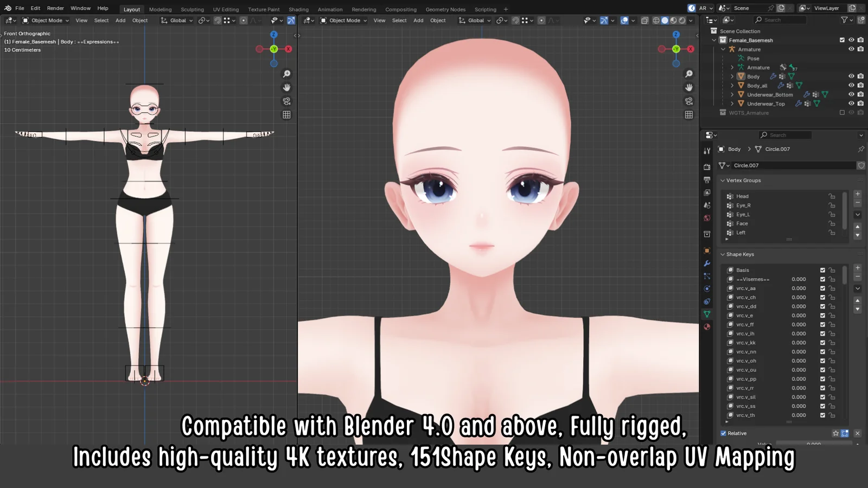The width and height of the screenshot is (868, 488).
Task: Open the Render Properties tab
Action: 706,166
